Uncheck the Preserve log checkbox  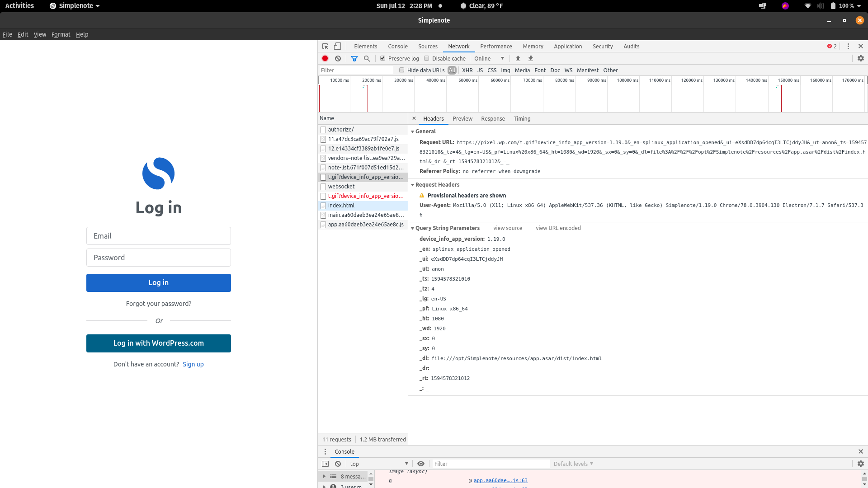(383, 58)
